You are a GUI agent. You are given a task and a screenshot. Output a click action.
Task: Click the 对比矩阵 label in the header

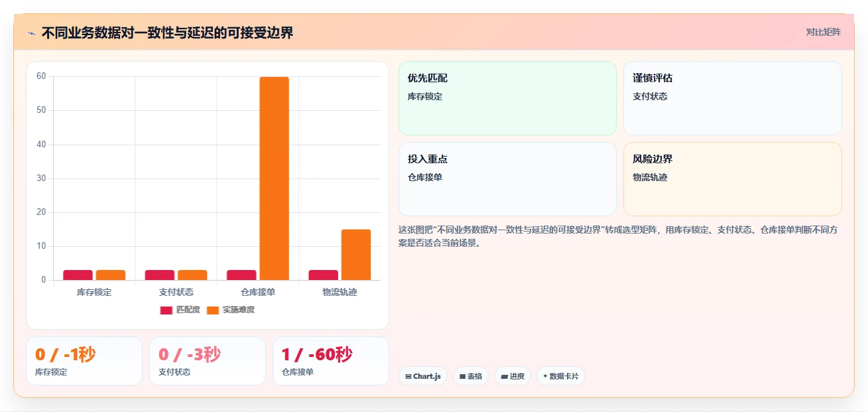tap(823, 32)
